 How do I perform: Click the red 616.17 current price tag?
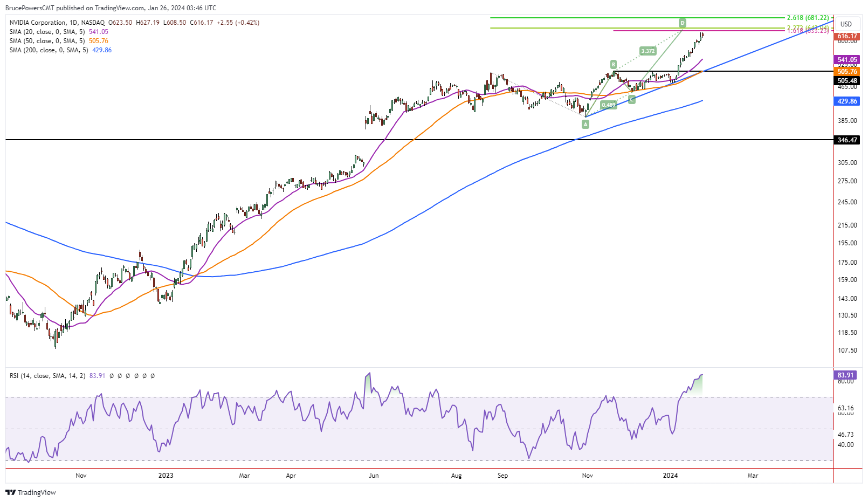847,37
